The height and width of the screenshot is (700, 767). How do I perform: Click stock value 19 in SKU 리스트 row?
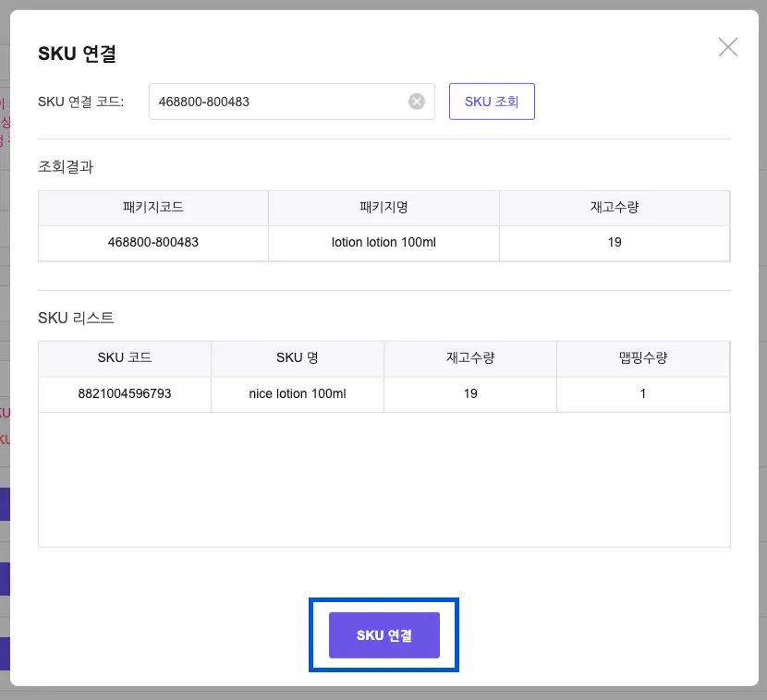[470, 393]
